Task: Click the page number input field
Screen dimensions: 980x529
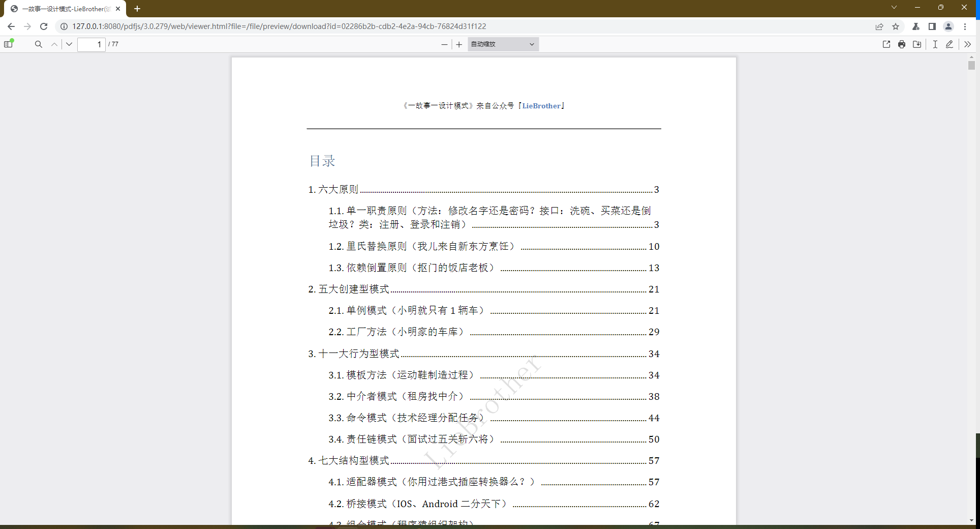Action: click(91, 44)
